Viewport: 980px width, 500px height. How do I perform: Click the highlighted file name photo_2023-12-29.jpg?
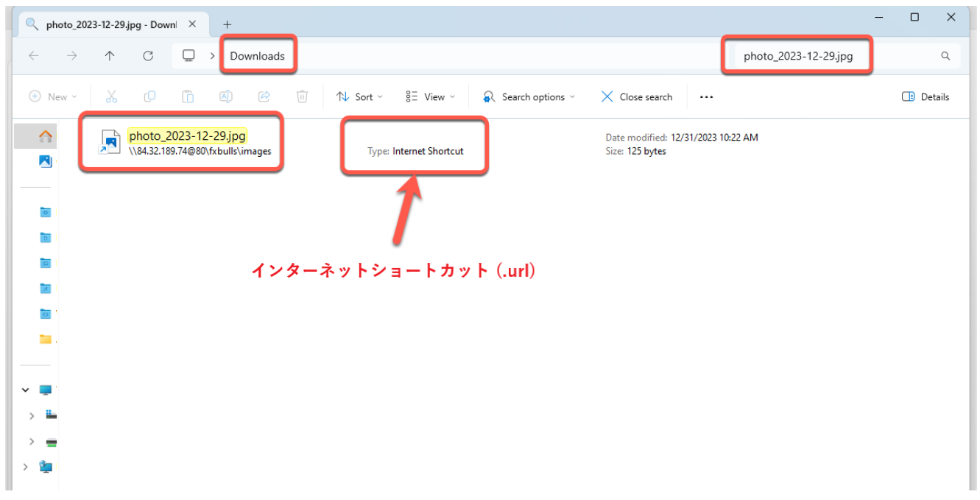pyautogui.click(x=187, y=136)
